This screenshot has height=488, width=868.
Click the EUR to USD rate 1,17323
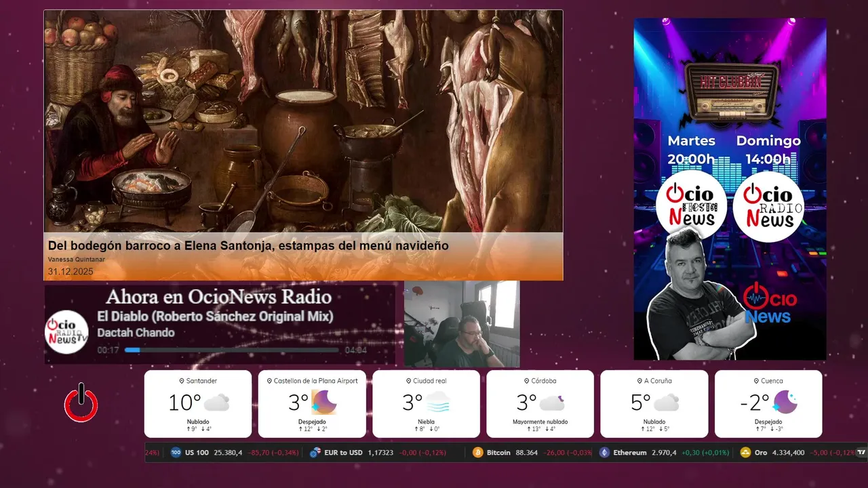tap(380, 452)
